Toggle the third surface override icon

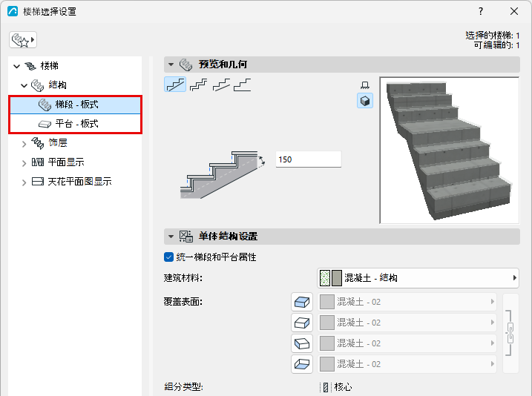tap(302, 343)
